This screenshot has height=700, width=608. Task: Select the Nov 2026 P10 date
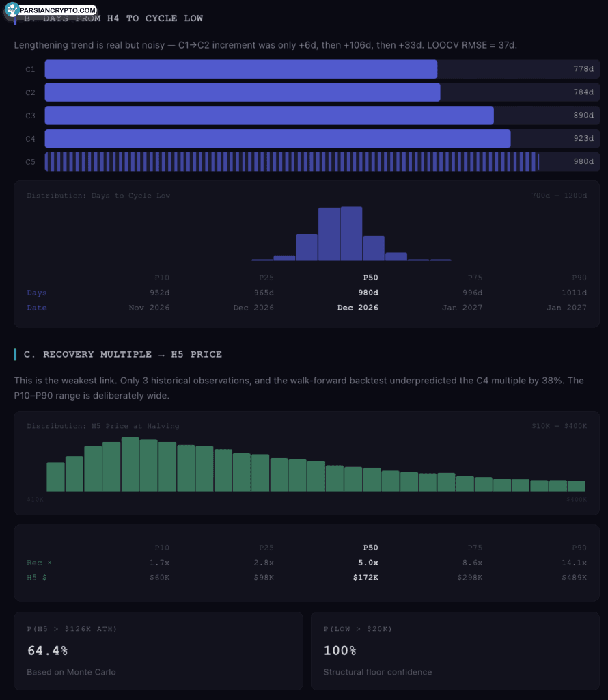coord(149,308)
